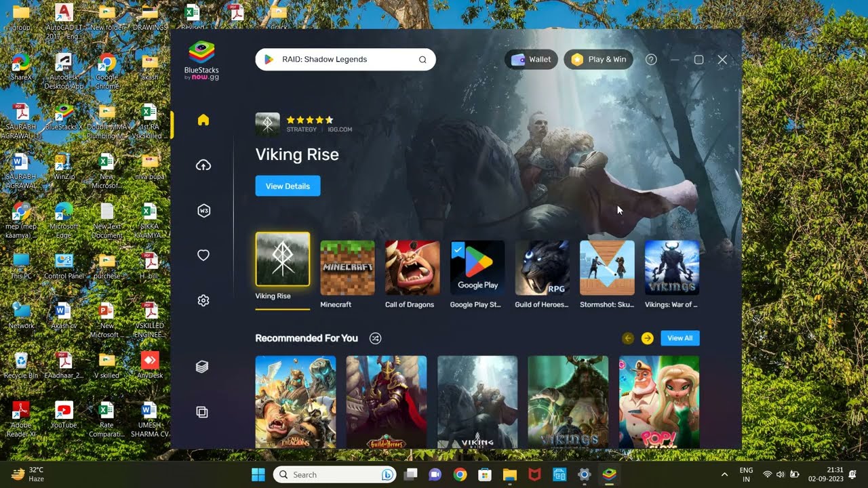The height and width of the screenshot is (488, 868).
Task: Click the Viking Rise small icon beside rating
Action: [267, 124]
